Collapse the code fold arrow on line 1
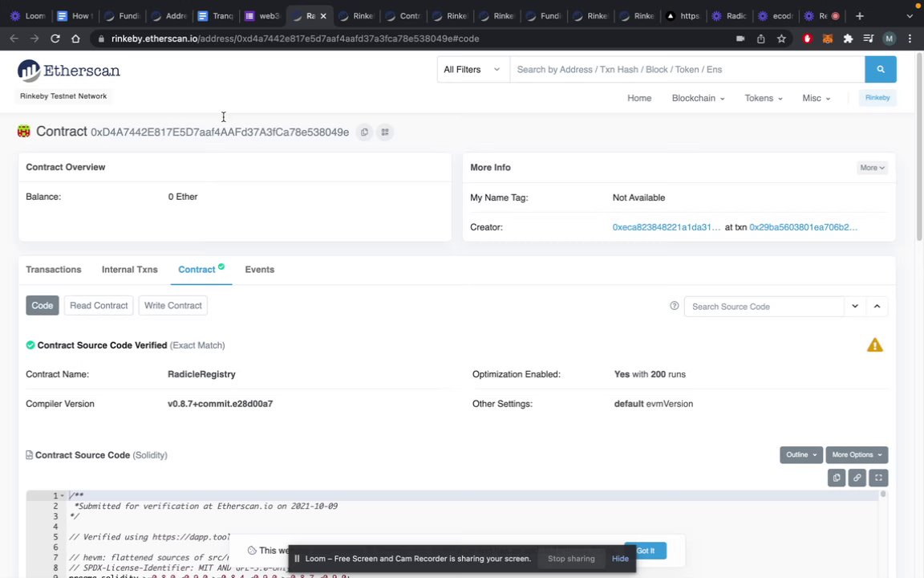 [x=63, y=496]
